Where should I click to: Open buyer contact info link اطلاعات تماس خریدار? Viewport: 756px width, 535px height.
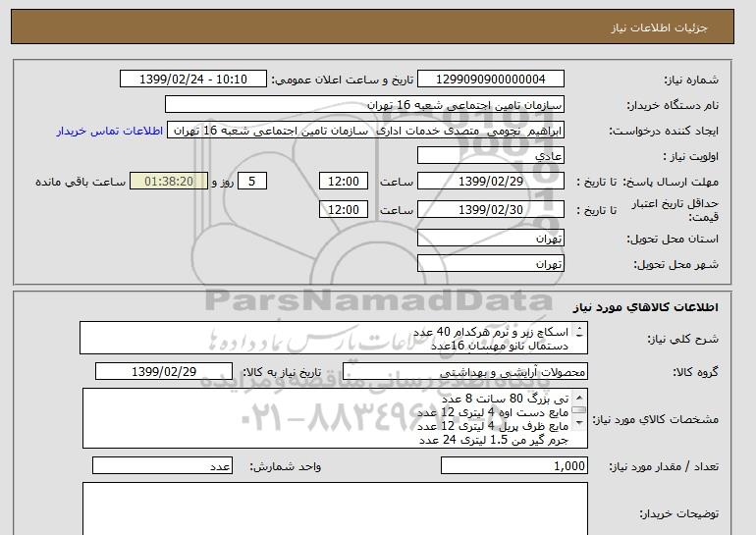coord(109,132)
